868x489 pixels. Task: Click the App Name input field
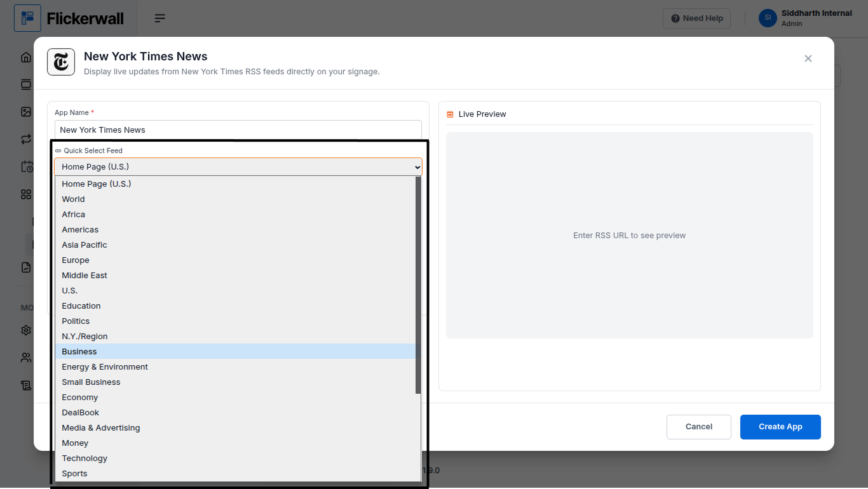pyautogui.click(x=238, y=130)
